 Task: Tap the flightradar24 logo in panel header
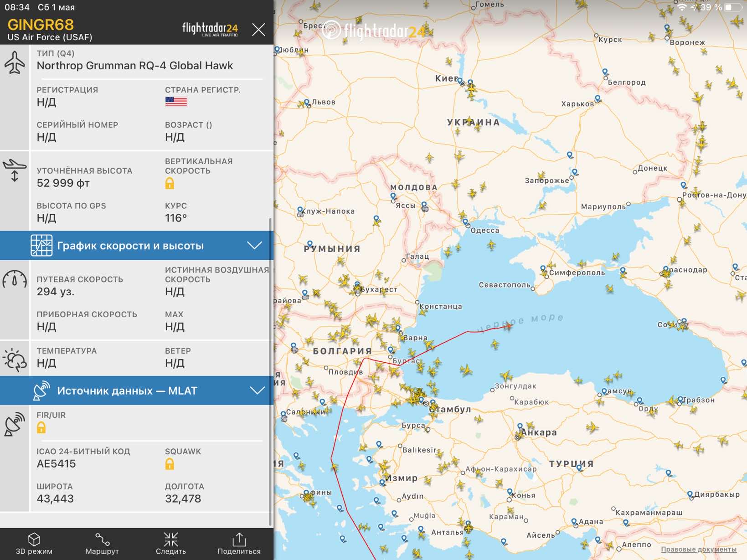click(210, 29)
